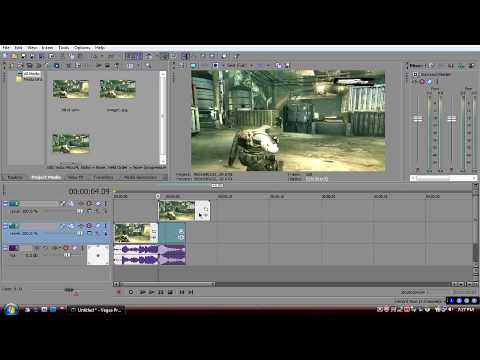Toggle Loop Playback in transport
Viewport: 480px width, 360px height.
point(131,292)
